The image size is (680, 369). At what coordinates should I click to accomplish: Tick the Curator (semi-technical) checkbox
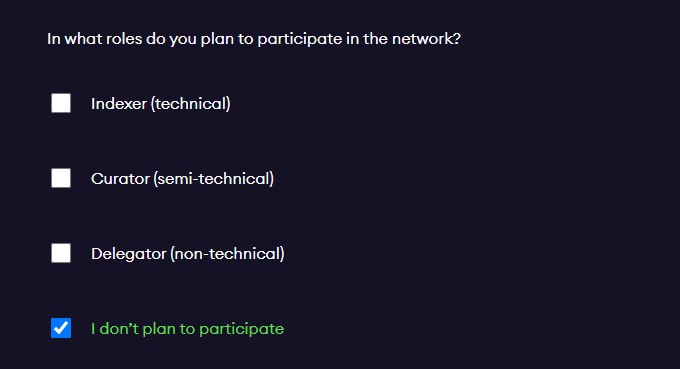[61, 178]
